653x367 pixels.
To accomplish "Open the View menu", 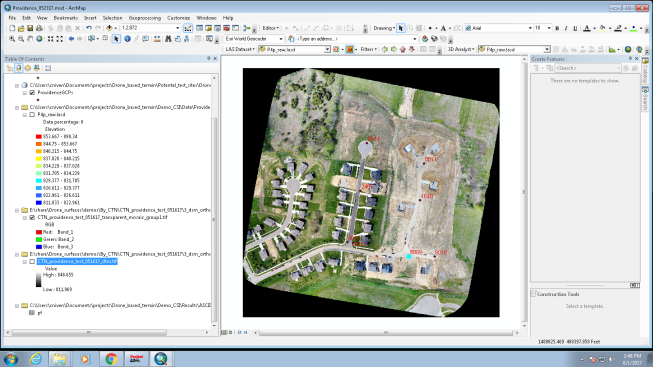I will click(42, 18).
